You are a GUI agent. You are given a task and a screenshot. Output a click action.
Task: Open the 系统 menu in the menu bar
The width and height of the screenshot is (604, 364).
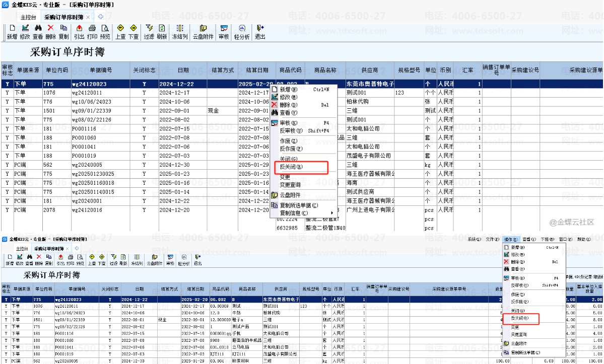474,239
